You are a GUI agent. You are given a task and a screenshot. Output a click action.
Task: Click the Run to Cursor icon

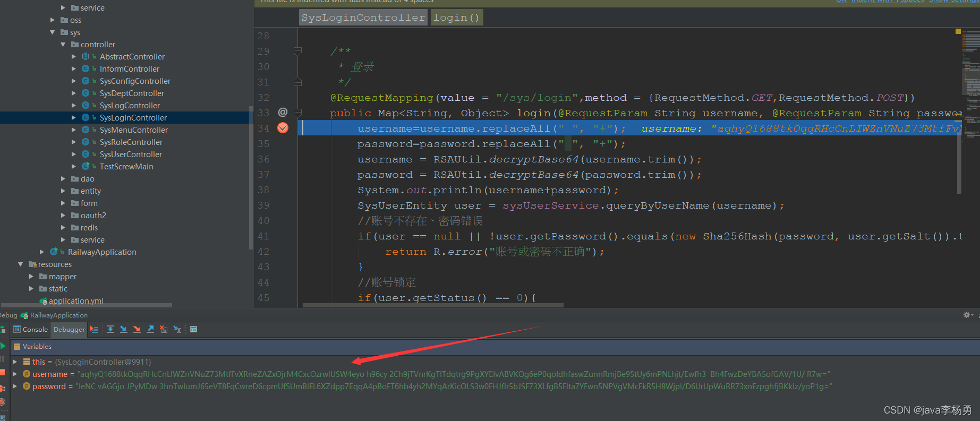(177, 329)
